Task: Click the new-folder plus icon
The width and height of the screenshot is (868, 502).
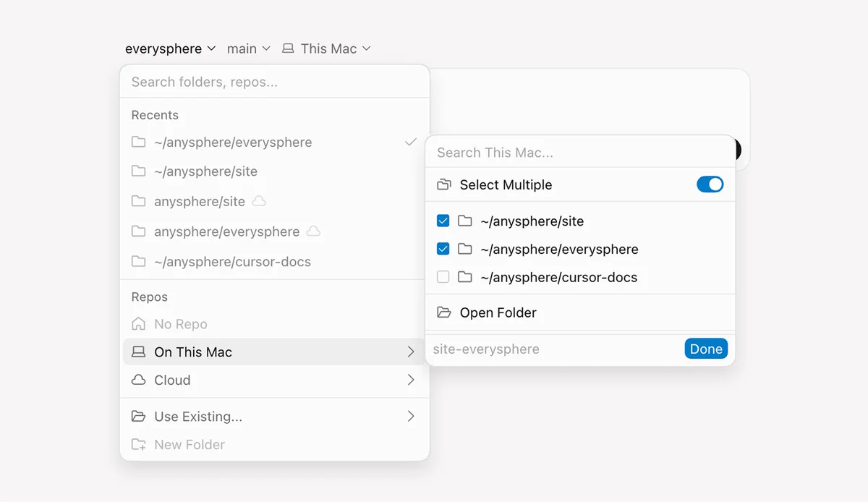Action: click(x=138, y=445)
